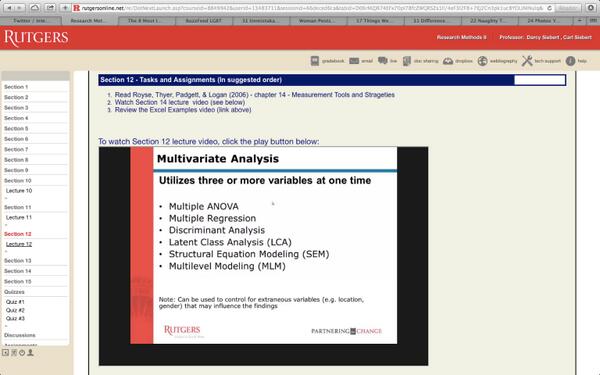Open the email icon in course toolbar
Screen dimensions: 600x375
click(354, 61)
